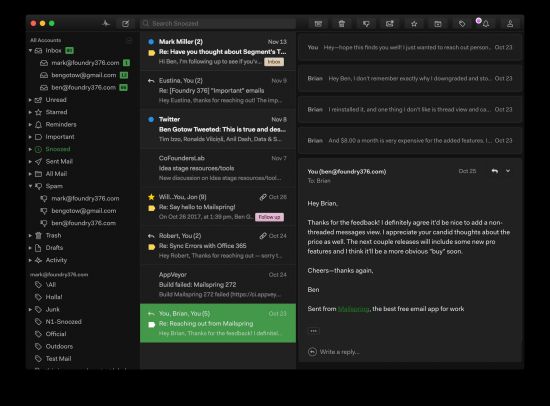This screenshot has width=550, height=406.
Task: Click the Trash toolbar icon
Action: 342,24
